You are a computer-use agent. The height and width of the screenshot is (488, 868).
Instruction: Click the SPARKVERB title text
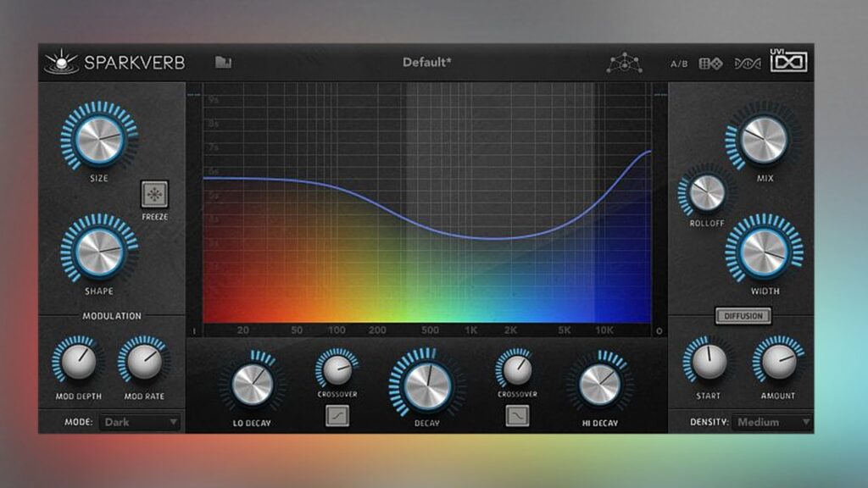tap(135, 63)
